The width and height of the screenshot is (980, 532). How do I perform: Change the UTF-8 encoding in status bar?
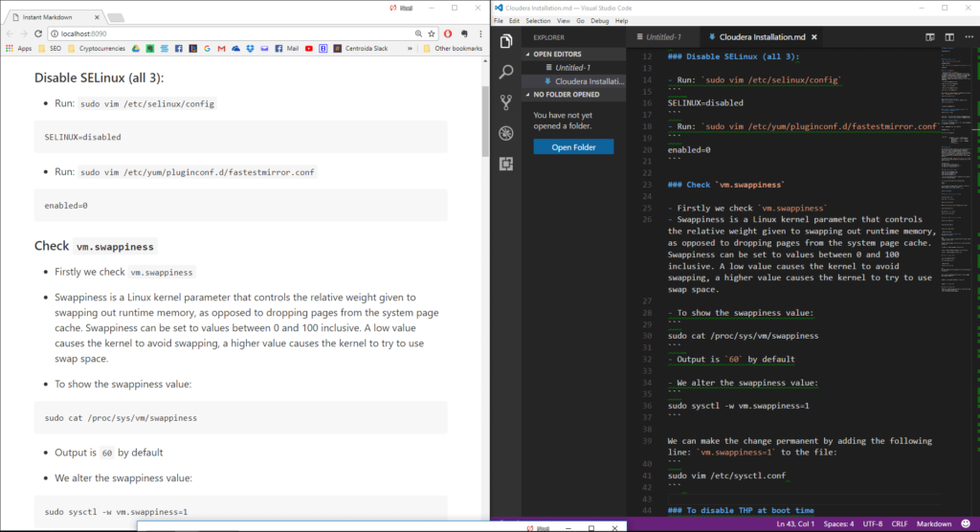click(873, 524)
